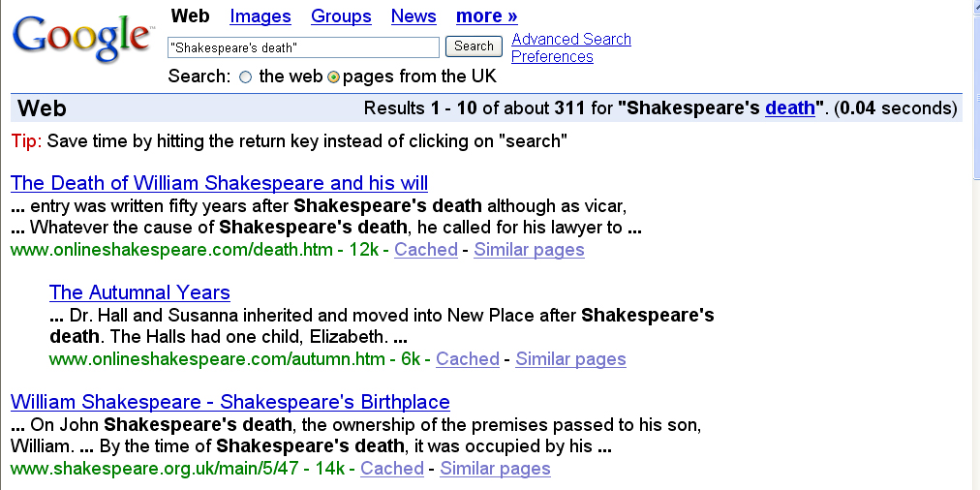
Task: Open Advanced Search
Action: click(570, 39)
